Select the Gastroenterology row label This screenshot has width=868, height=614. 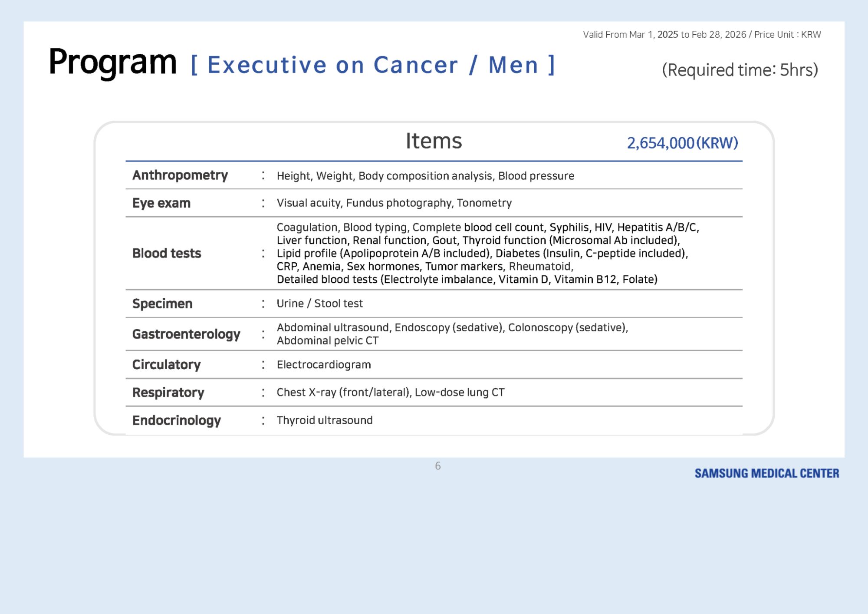186,334
